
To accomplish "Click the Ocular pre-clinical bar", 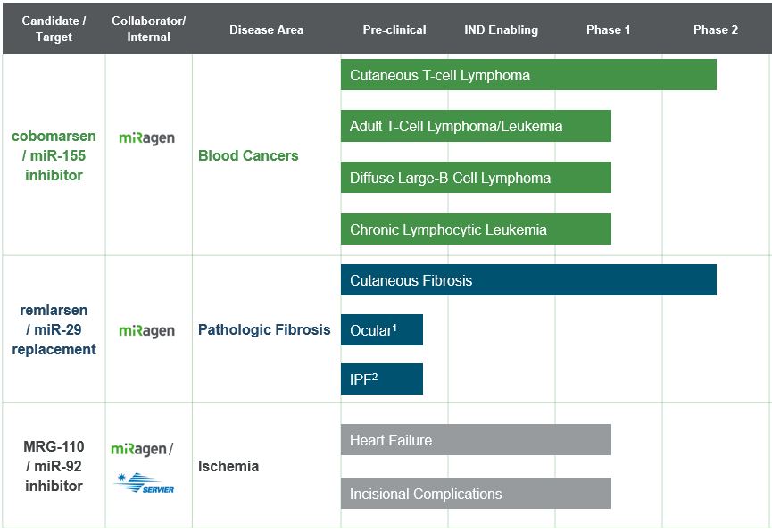I will pos(381,330).
